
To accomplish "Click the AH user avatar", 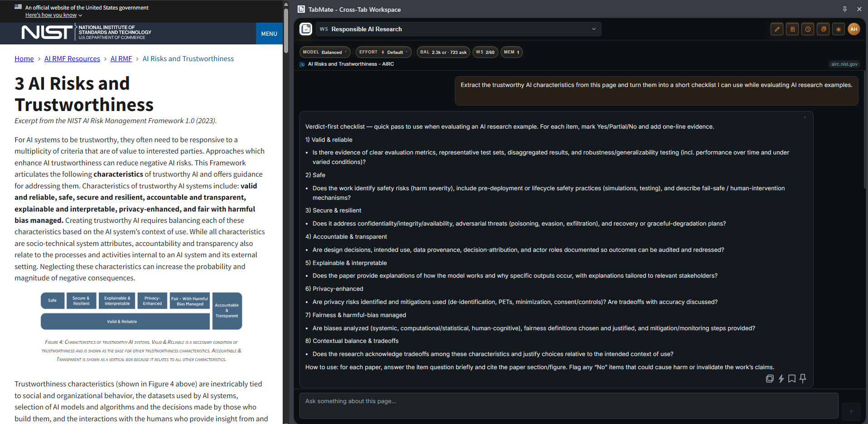I will (x=854, y=29).
